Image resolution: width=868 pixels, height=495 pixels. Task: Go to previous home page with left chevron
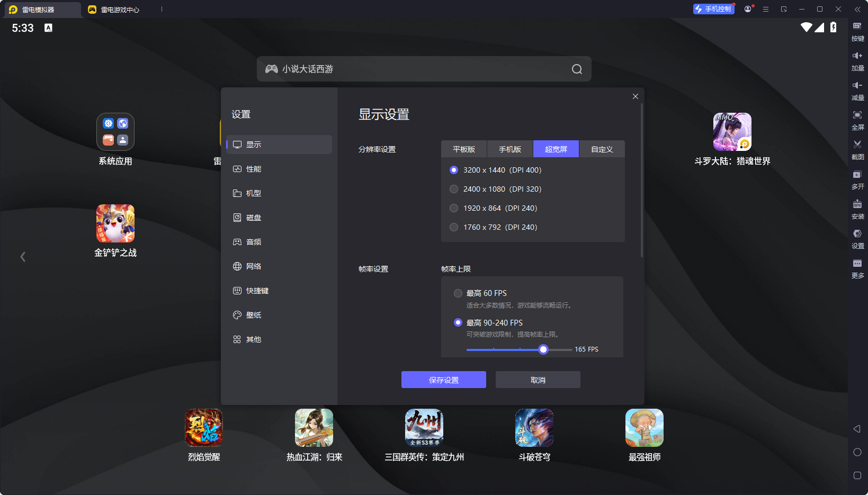tap(23, 257)
